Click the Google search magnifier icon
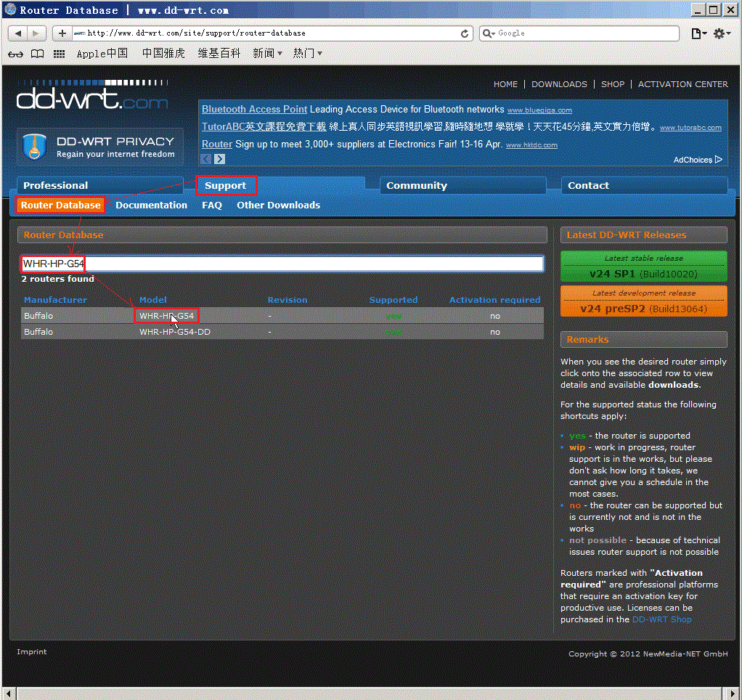This screenshot has height=700, width=742. tap(489, 33)
